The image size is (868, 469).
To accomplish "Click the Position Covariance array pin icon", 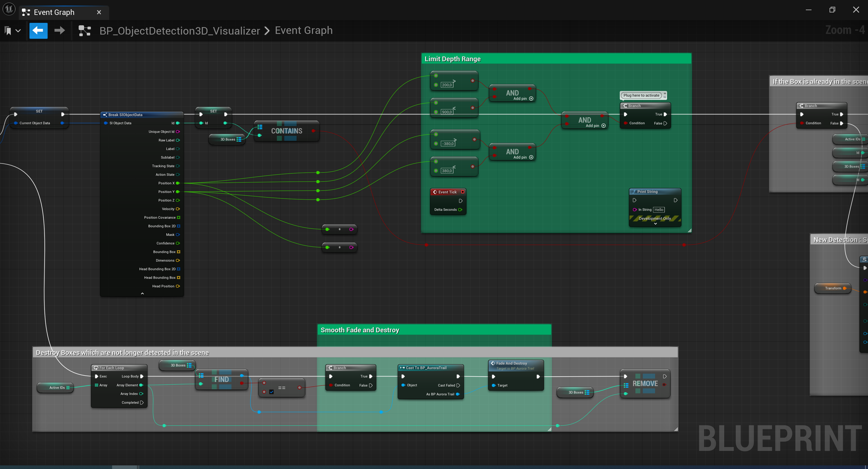I will click(x=179, y=218).
